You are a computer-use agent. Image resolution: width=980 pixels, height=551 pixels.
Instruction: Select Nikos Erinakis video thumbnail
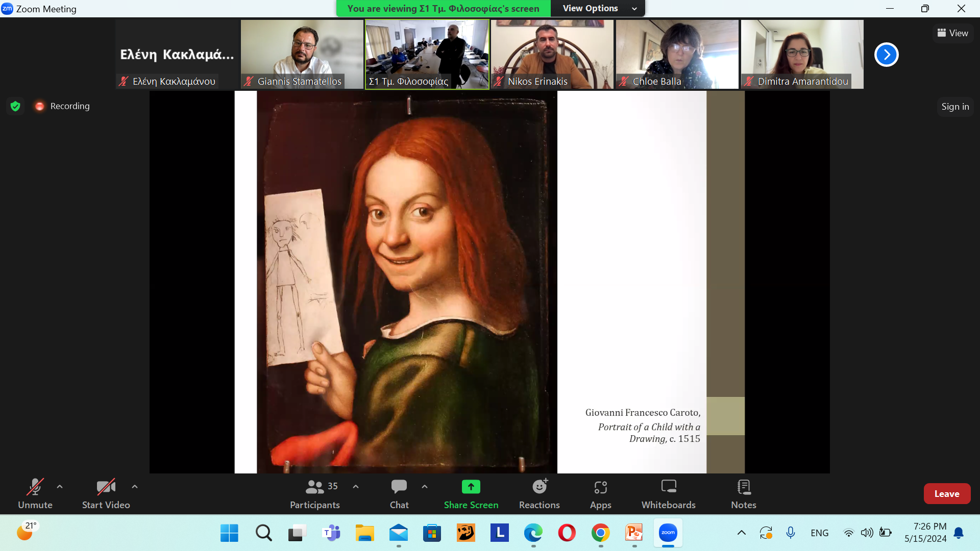[552, 54]
